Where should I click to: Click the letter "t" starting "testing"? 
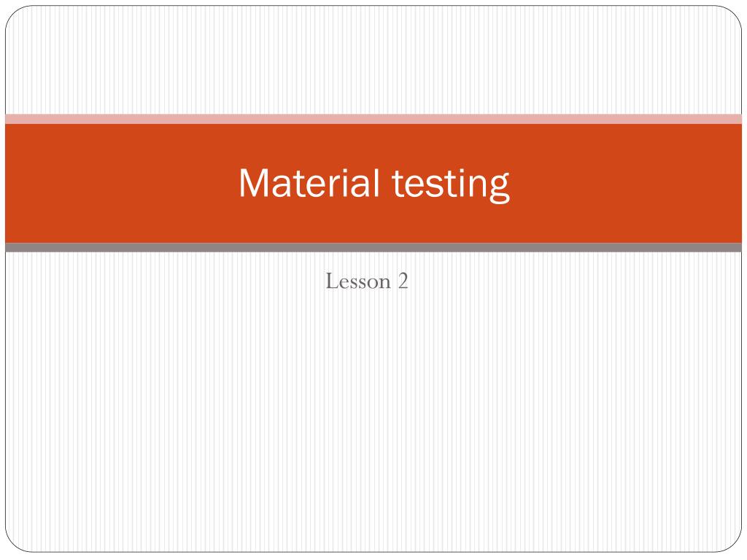pos(398,184)
